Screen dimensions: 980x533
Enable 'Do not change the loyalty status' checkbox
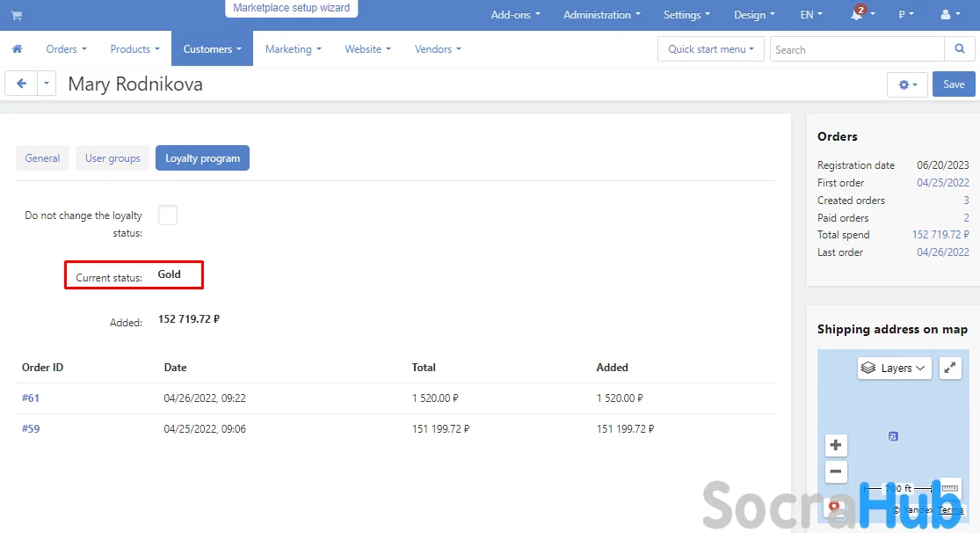(168, 215)
